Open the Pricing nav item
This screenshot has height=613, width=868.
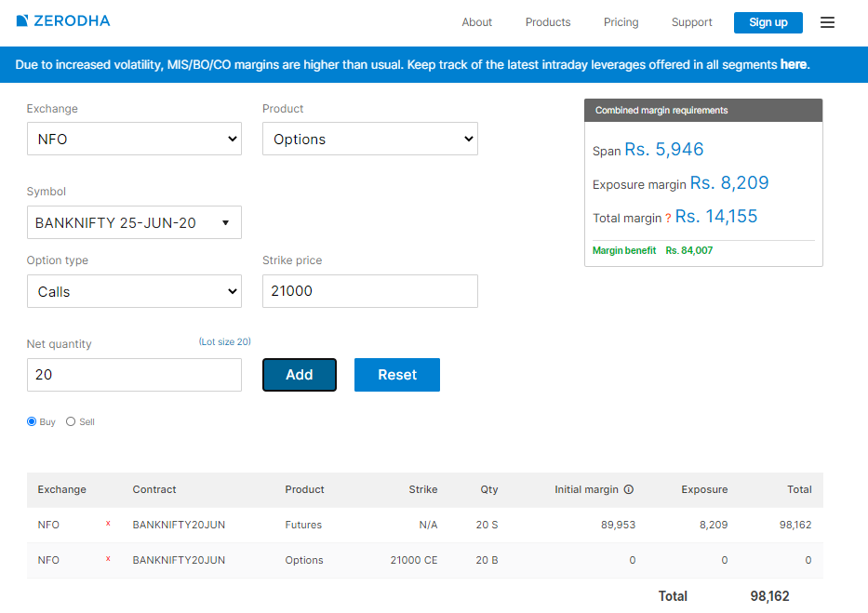621,22
